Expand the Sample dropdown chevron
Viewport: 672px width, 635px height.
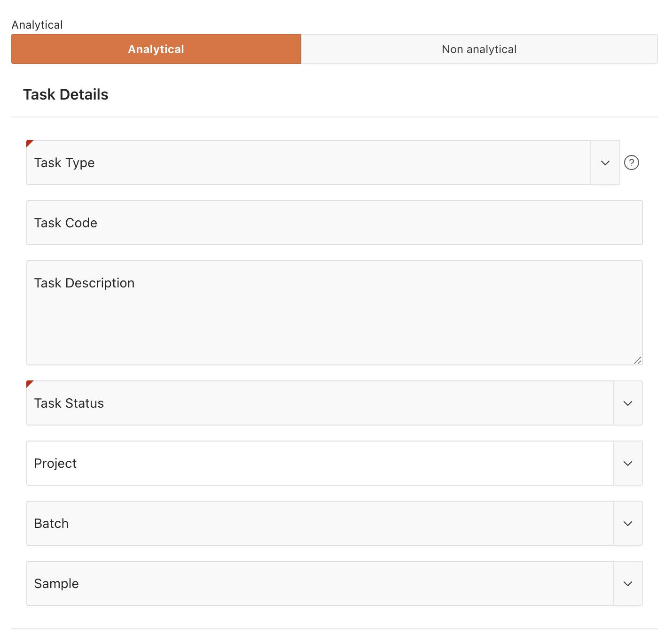tap(627, 583)
